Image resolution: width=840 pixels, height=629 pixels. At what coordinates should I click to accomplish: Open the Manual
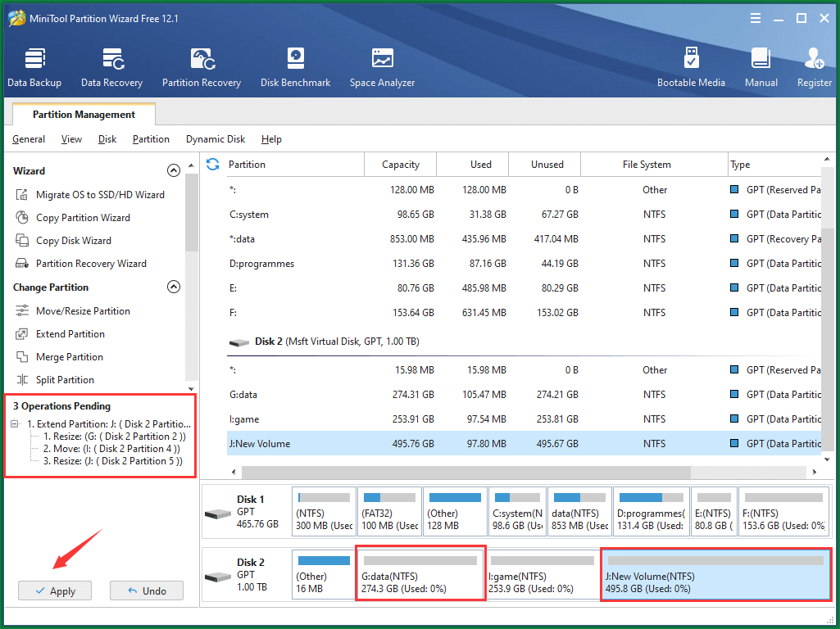coord(761,67)
